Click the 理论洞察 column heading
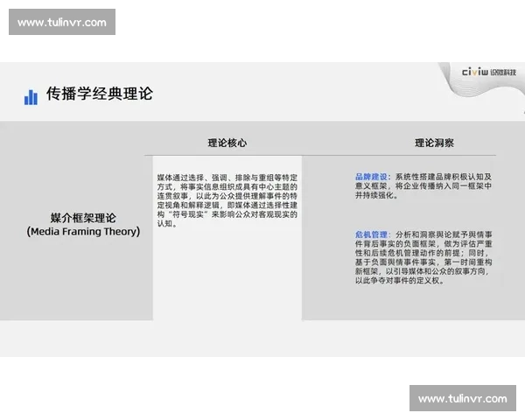The width and height of the screenshot is (525, 420). [x=434, y=143]
